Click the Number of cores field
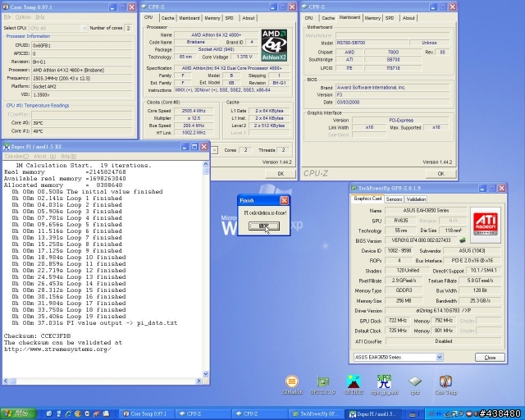Viewport: 525px width, 420px height. [x=128, y=28]
